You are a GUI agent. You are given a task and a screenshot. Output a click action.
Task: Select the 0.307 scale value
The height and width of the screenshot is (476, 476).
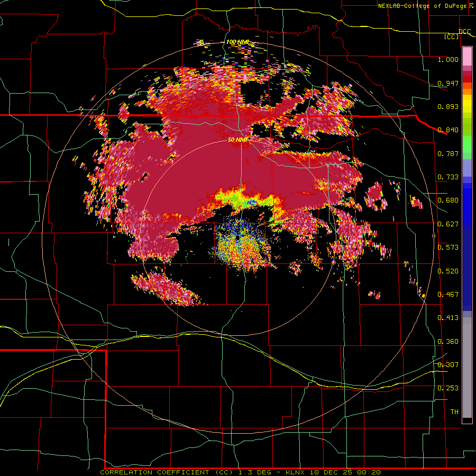(448, 364)
